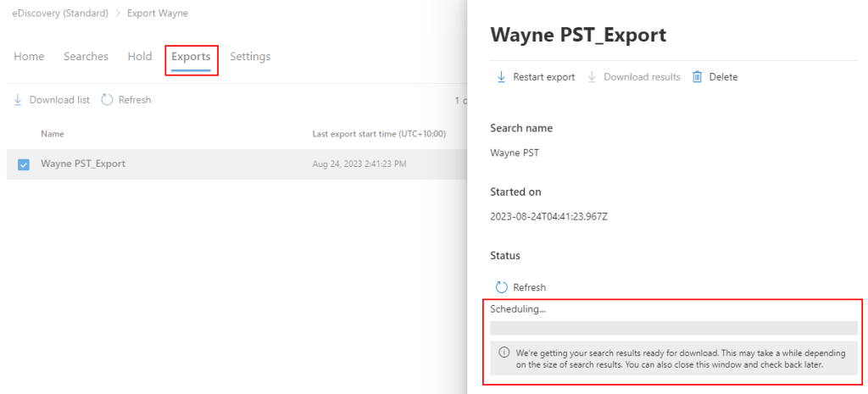Select the Exports tab
The image size is (868, 394).
191,57
